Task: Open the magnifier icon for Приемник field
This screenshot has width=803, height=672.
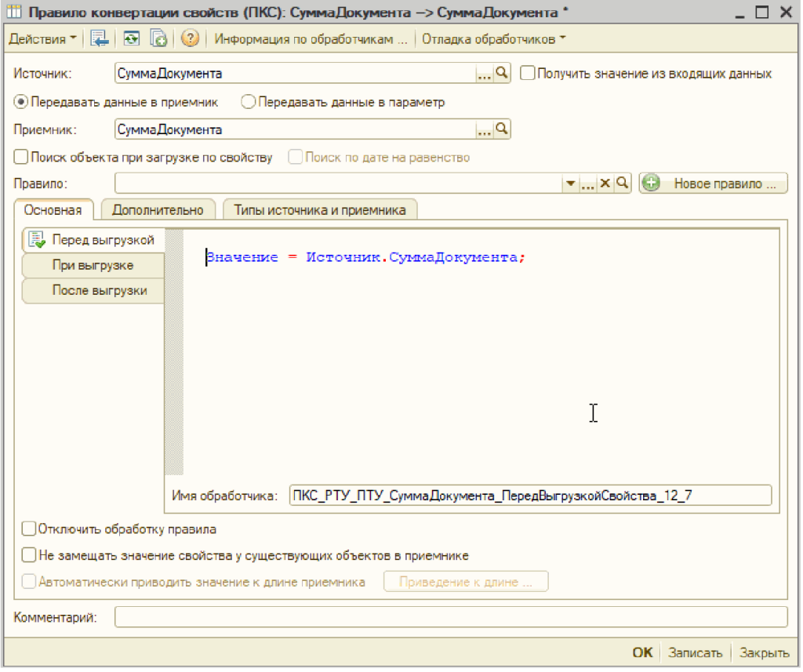Action: [503, 129]
